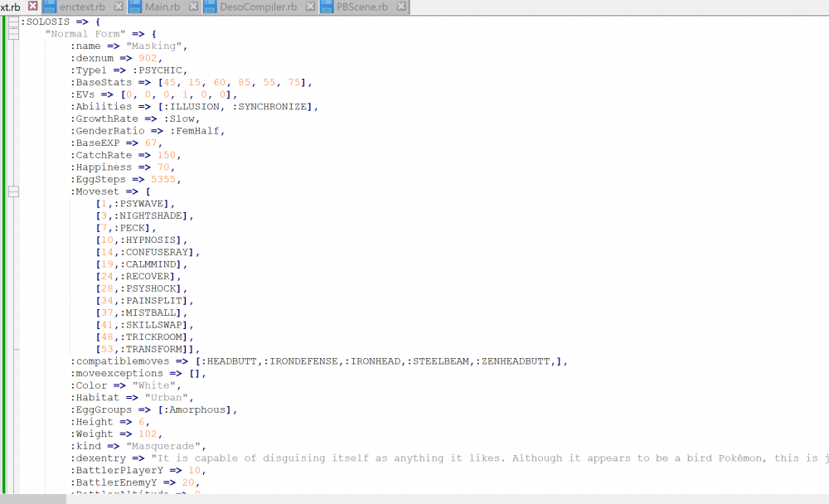Screen dimensions: 829x504
Task: Collapse the "Normal Form" code block
Action: click(14, 34)
